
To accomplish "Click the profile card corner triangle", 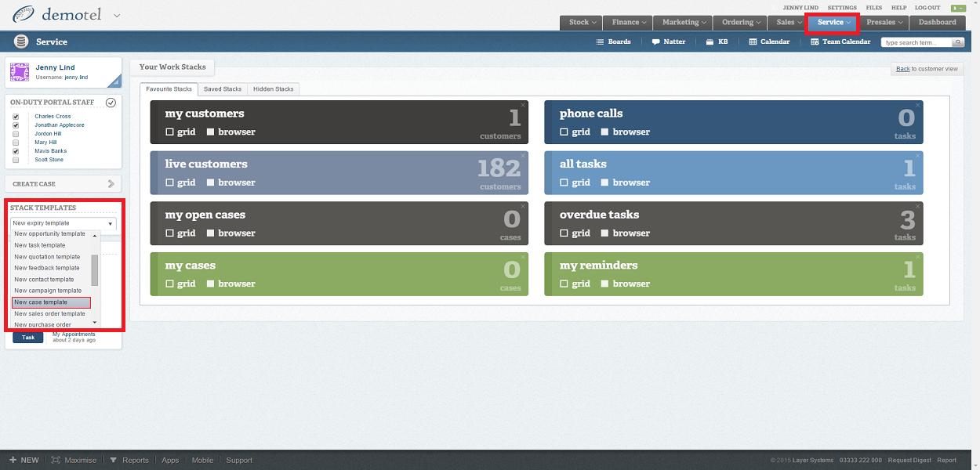I will coord(116,80).
